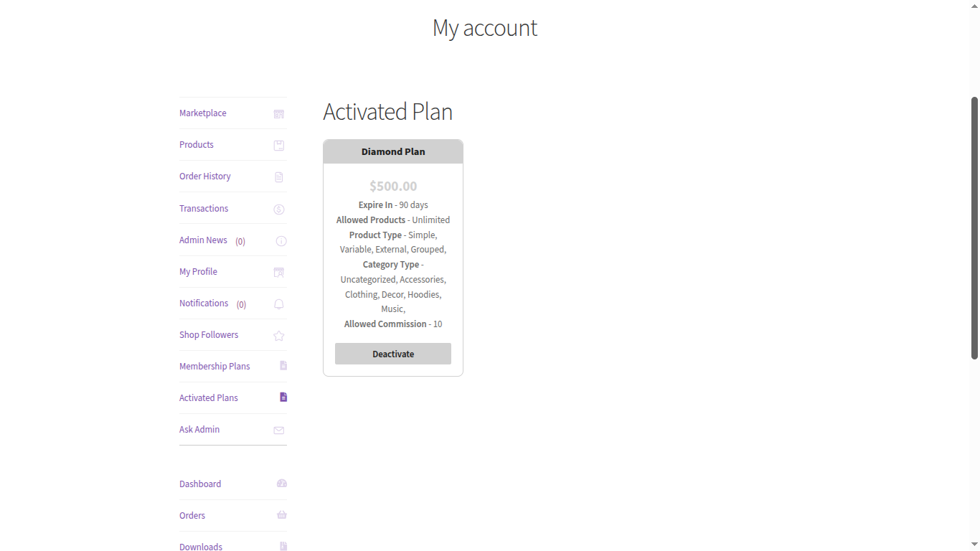Click the Notifications bell icon

[x=278, y=303]
